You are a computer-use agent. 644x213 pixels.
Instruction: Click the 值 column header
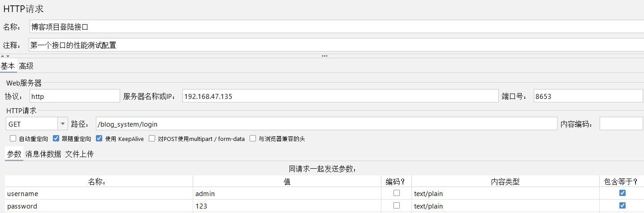[x=287, y=181]
